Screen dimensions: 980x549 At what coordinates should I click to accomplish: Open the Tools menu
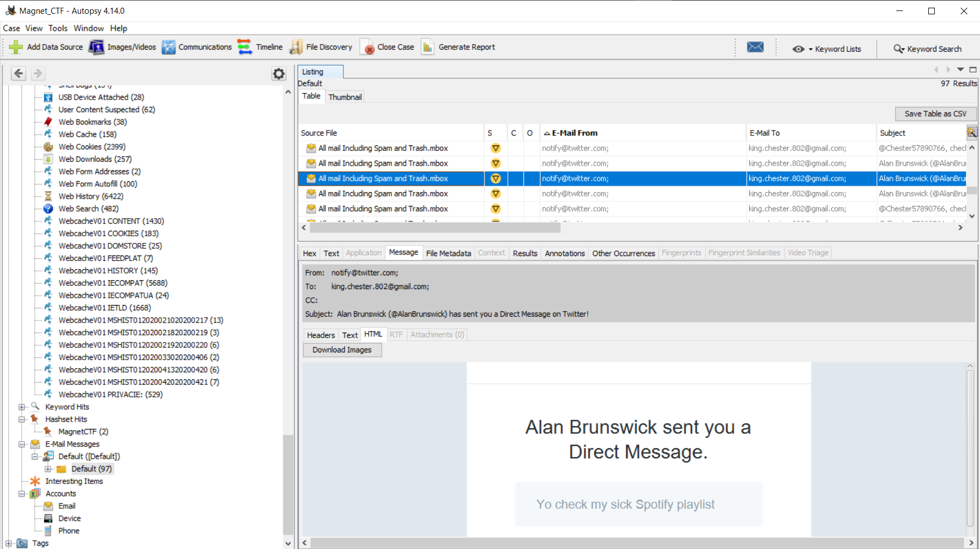[x=58, y=29]
